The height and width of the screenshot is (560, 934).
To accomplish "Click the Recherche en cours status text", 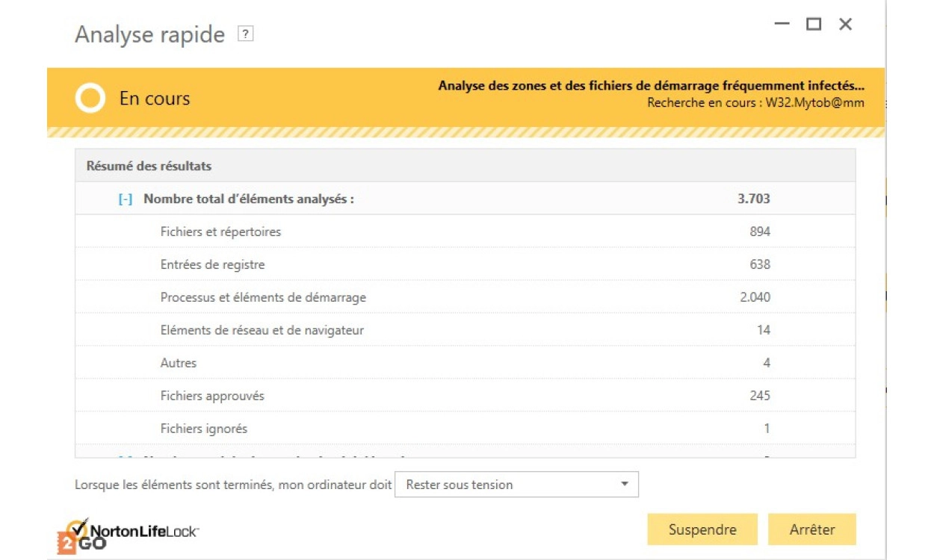I will pos(755,103).
